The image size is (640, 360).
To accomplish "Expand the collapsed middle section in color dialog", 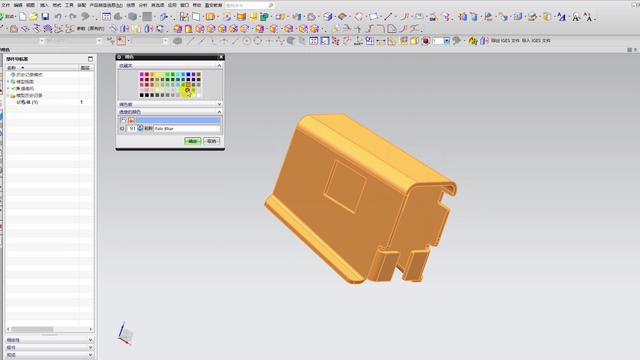I will pos(219,104).
